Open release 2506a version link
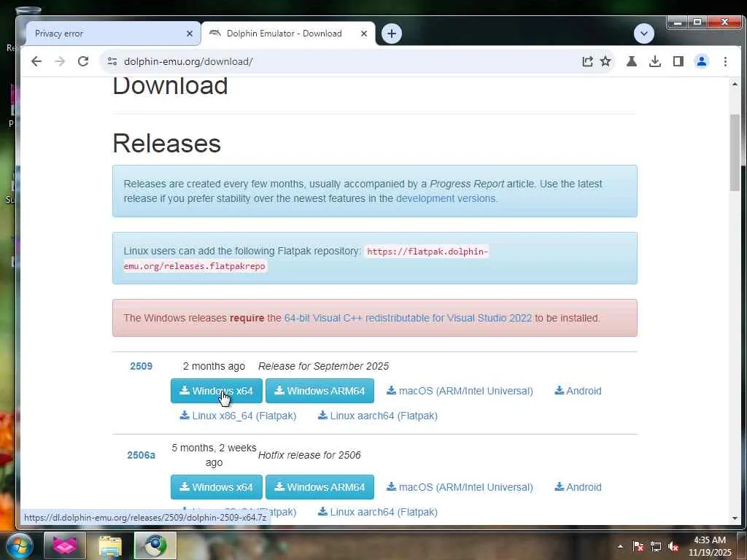Image resolution: width=747 pixels, height=560 pixels. pos(141,455)
